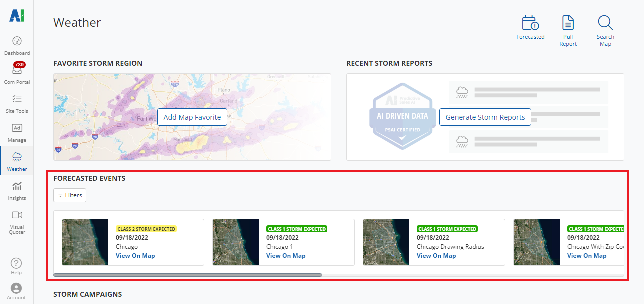Open the Search Map magnifier icon
644x304 pixels.
pyautogui.click(x=605, y=24)
